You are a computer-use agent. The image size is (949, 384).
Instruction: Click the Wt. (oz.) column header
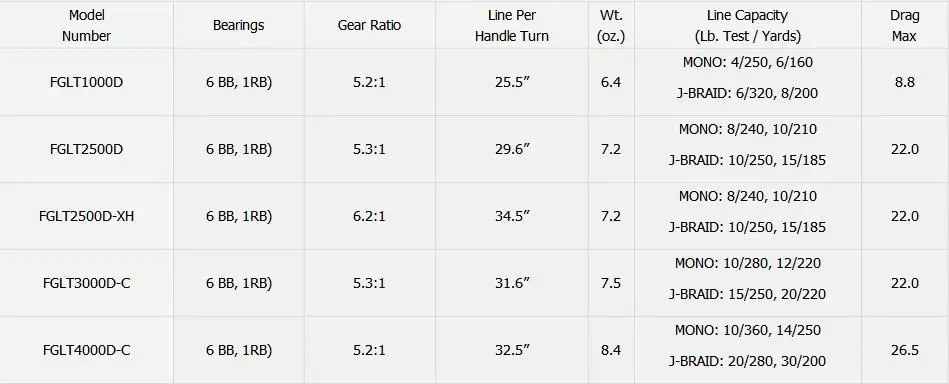click(x=611, y=25)
